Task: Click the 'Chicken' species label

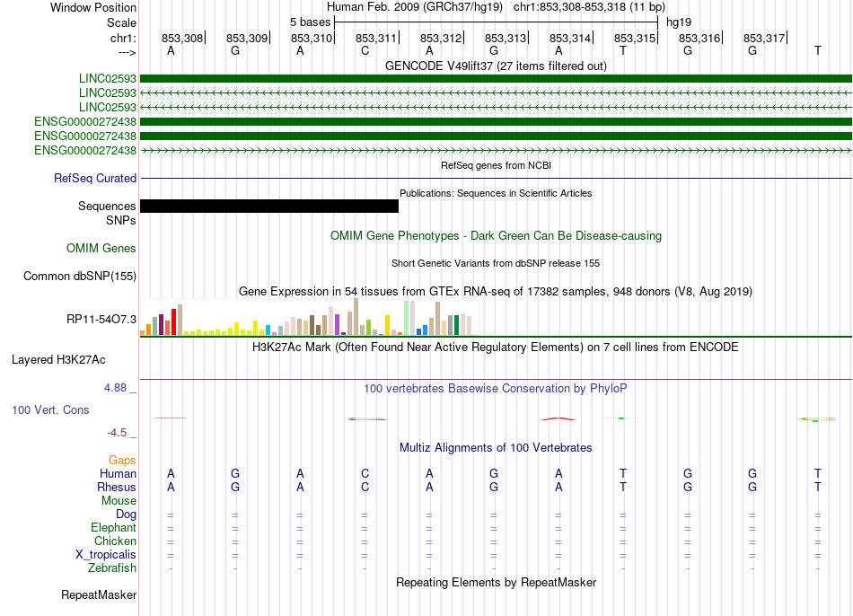Action: [x=115, y=541]
